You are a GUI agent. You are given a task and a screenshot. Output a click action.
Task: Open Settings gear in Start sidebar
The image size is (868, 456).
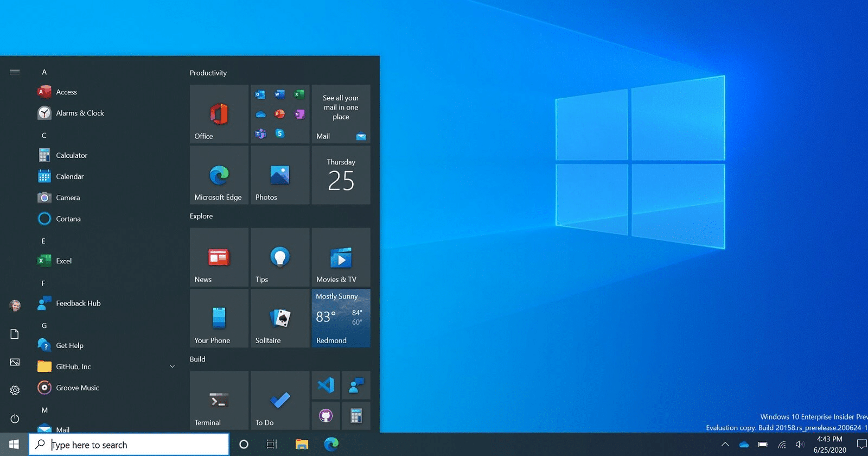15,390
